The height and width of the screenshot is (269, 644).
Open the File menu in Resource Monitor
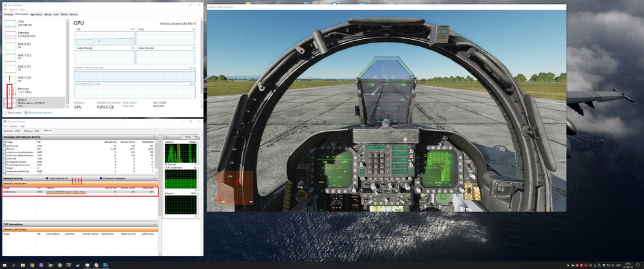pos(5,126)
